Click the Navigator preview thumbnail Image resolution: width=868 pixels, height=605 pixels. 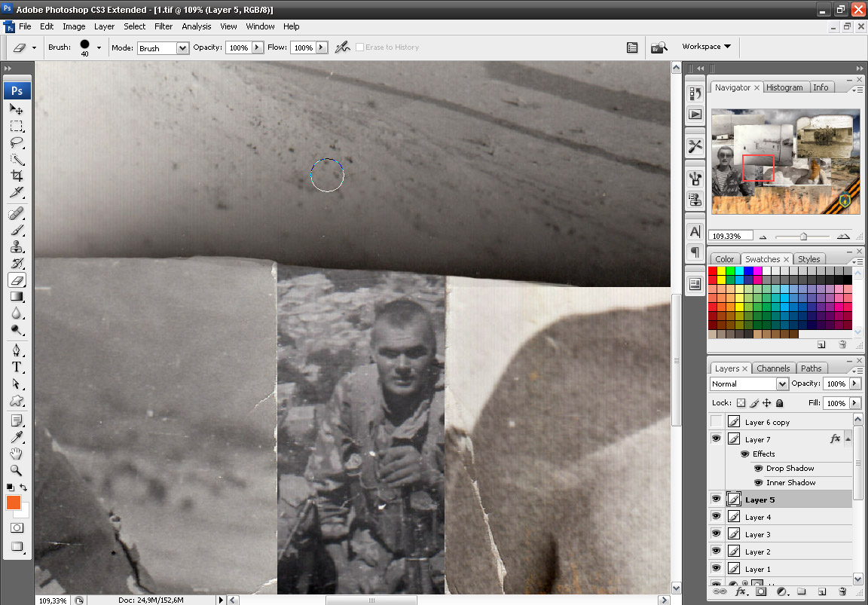click(x=786, y=162)
